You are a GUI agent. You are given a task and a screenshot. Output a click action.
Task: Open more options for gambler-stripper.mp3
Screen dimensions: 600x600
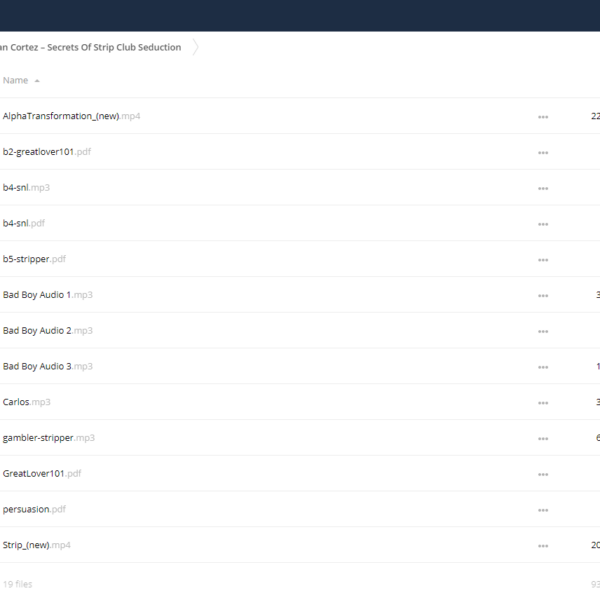tap(543, 439)
